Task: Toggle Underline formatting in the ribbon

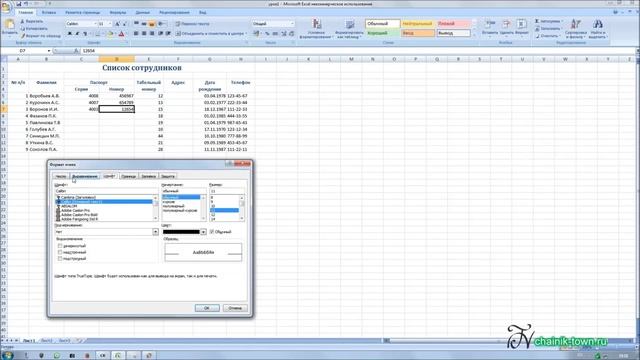Action: (x=85, y=33)
